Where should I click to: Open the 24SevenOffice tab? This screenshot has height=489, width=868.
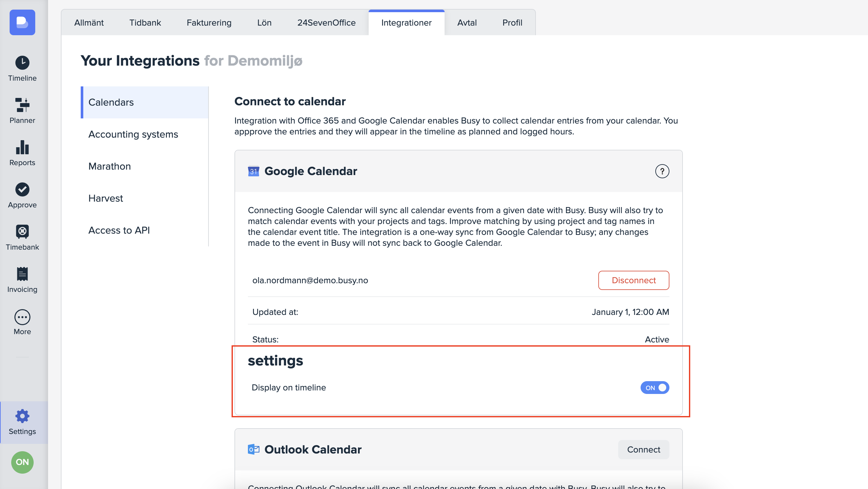click(x=326, y=23)
